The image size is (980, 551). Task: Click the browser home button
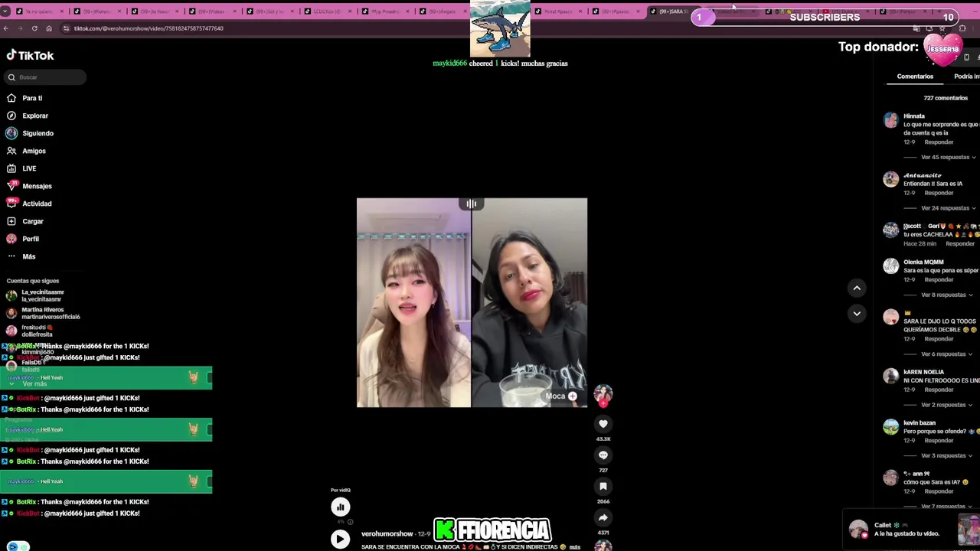(x=49, y=28)
